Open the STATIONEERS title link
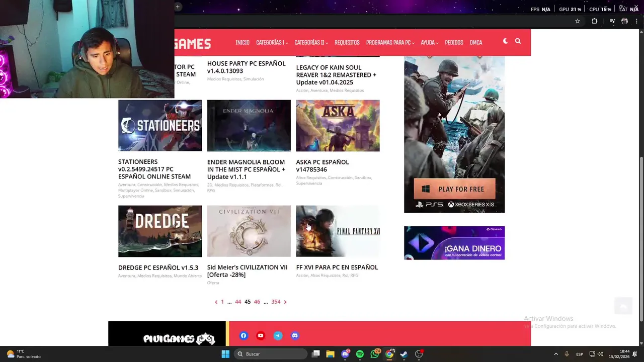Viewport: 644px width, 362px height. pos(154,169)
